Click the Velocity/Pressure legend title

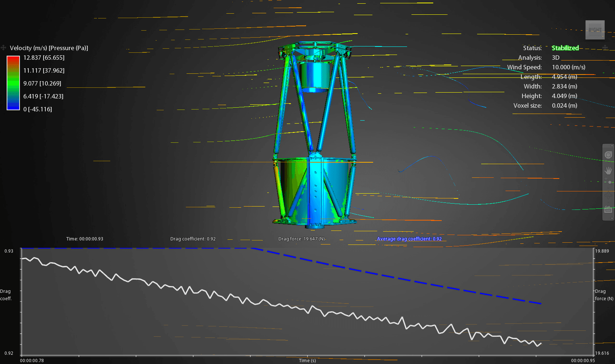point(49,48)
